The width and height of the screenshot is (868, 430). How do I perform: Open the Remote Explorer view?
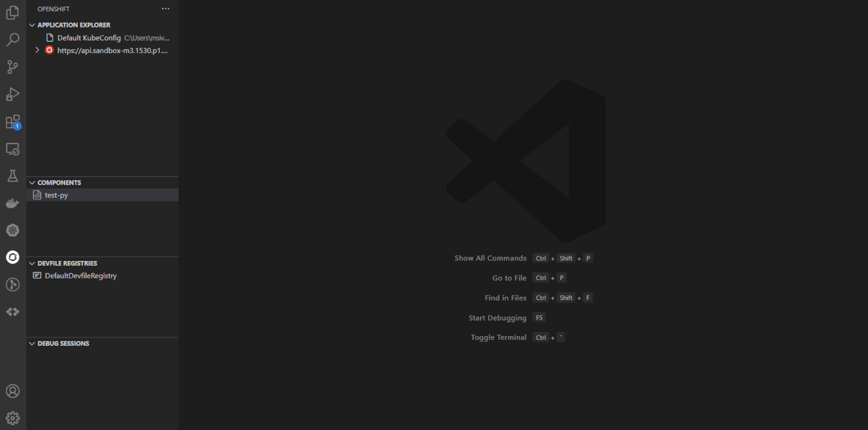pos(13,149)
